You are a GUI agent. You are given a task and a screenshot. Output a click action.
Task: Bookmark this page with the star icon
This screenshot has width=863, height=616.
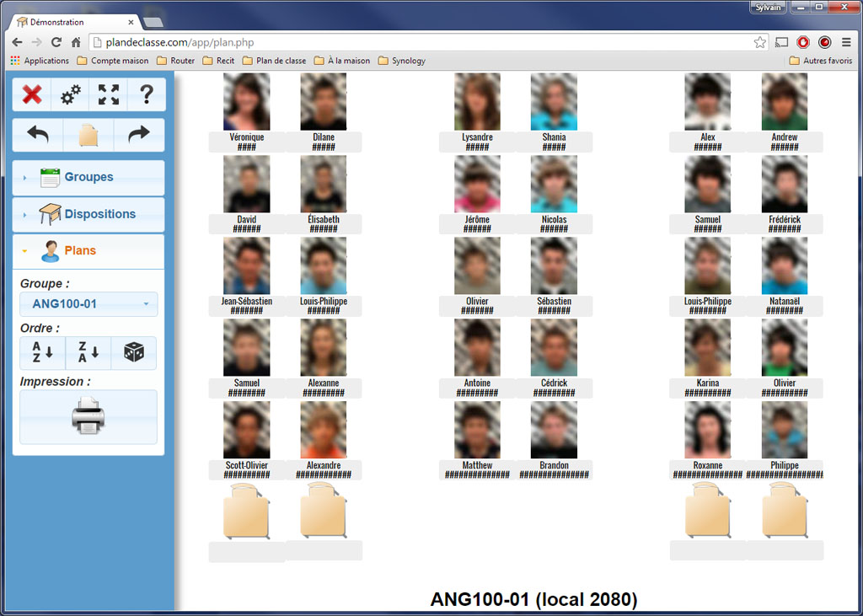click(759, 42)
